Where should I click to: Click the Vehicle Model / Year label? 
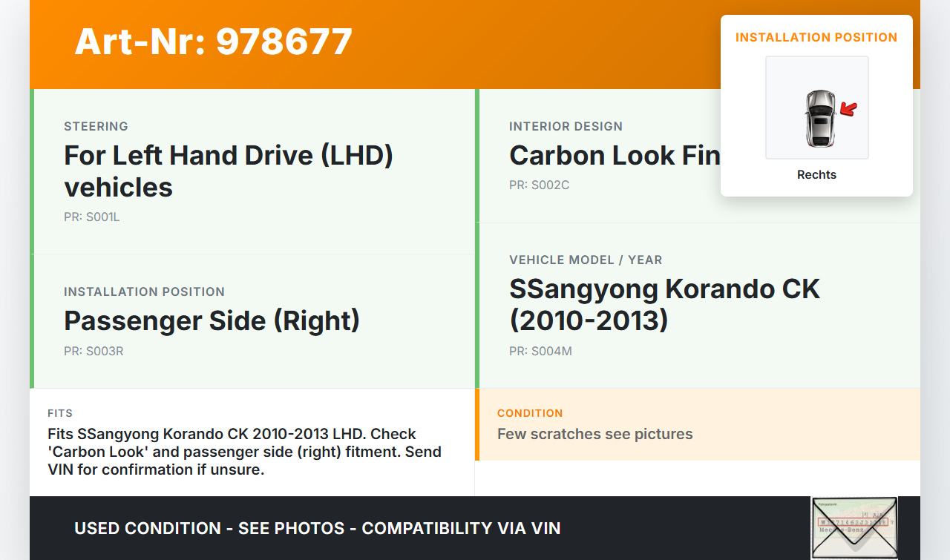point(586,260)
